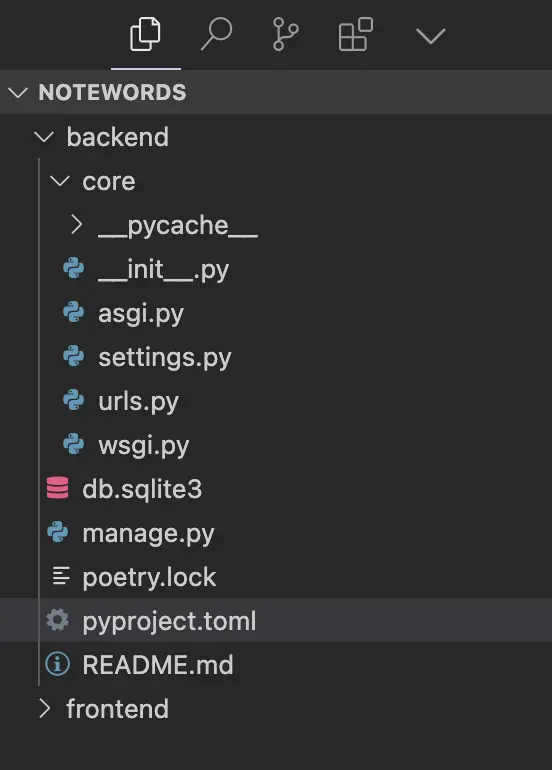Open manage.py file
552x770 pixels.
276,533
